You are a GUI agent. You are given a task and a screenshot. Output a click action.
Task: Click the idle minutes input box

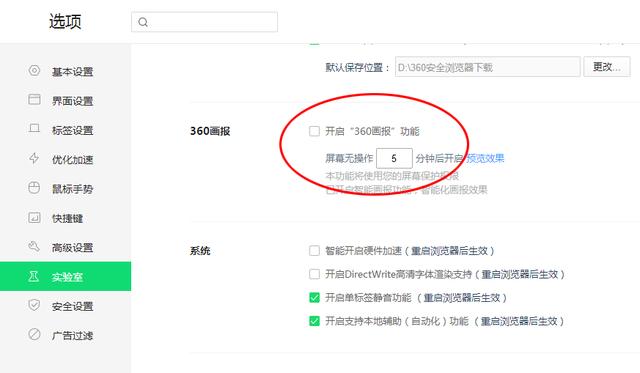(394, 158)
